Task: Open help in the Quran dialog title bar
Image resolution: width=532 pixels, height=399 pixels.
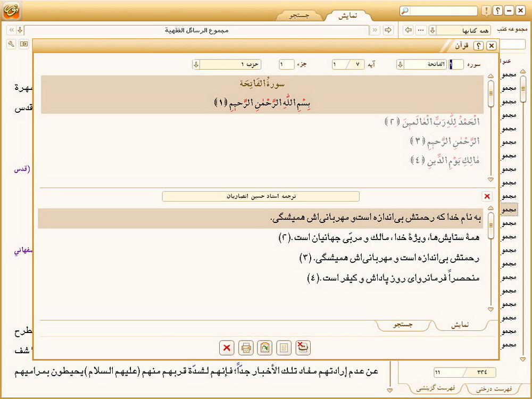Action: [478, 46]
